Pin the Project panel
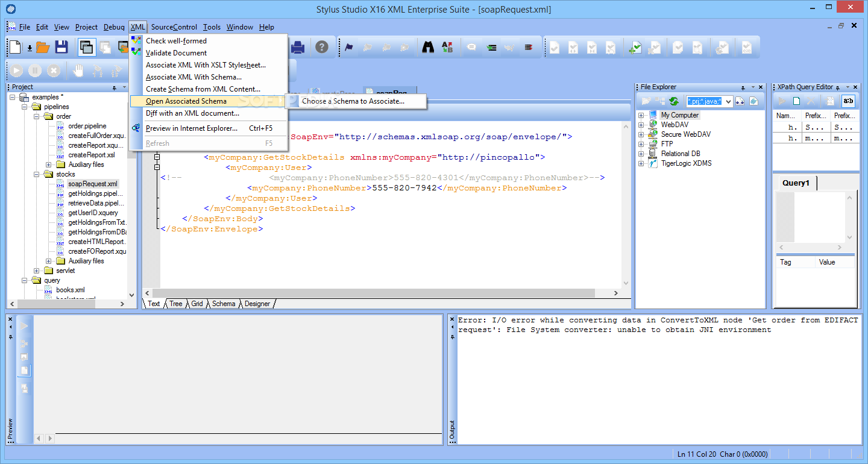Viewport: 868px width, 464px height. click(115, 87)
